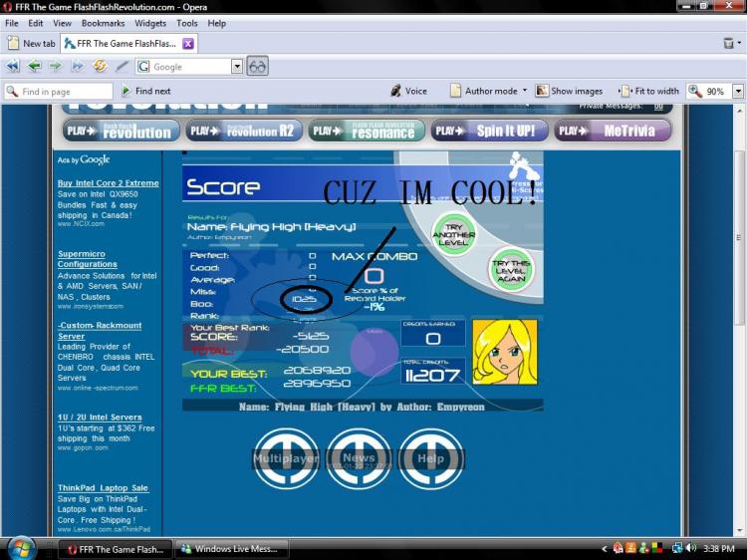
Task: Click the Back navigation arrow
Action: click(x=34, y=67)
